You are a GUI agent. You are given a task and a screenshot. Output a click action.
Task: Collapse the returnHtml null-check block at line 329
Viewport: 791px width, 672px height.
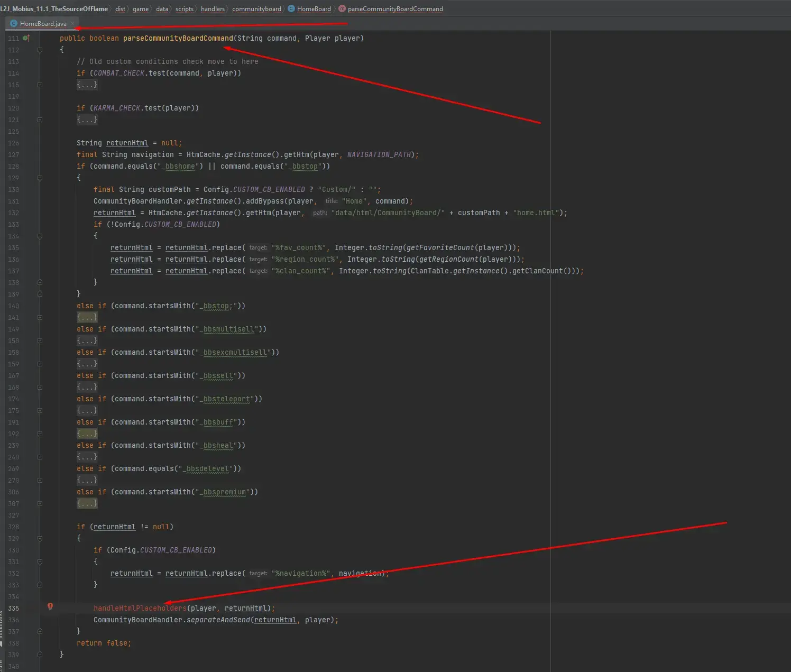pos(40,538)
